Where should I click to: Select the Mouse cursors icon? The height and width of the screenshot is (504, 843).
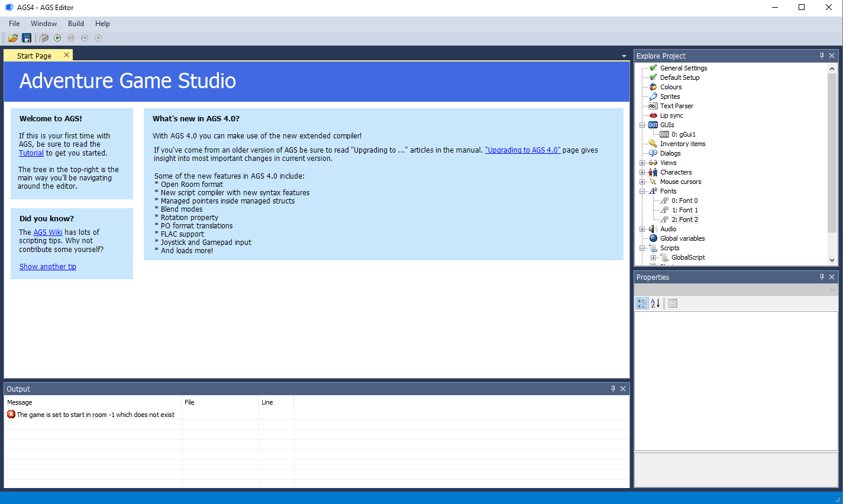tap(653, 182)
